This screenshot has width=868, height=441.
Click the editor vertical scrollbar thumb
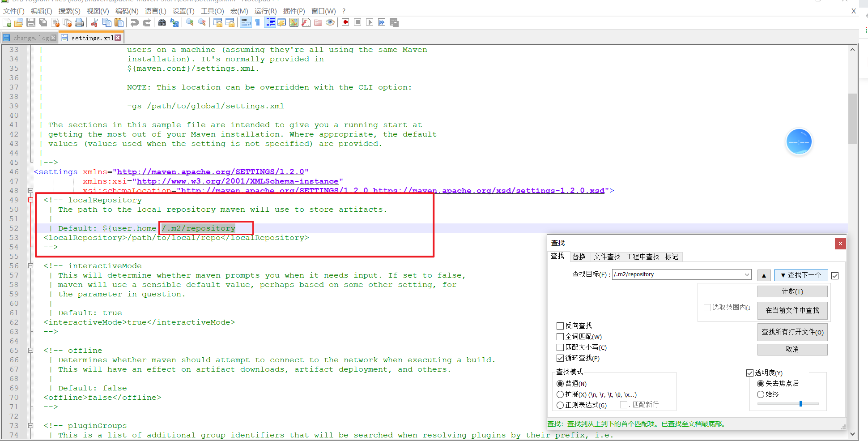(852, 119)
